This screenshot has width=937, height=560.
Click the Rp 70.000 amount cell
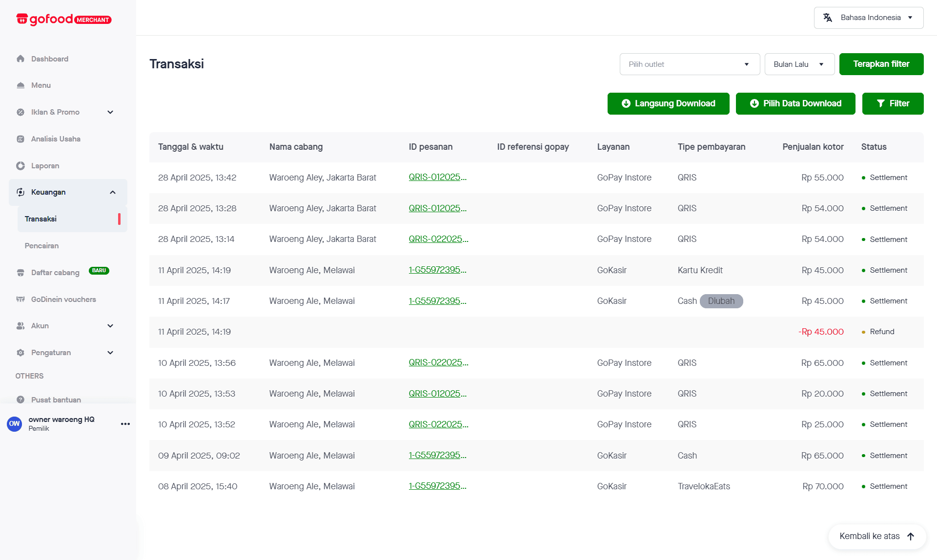click(823, 486)
